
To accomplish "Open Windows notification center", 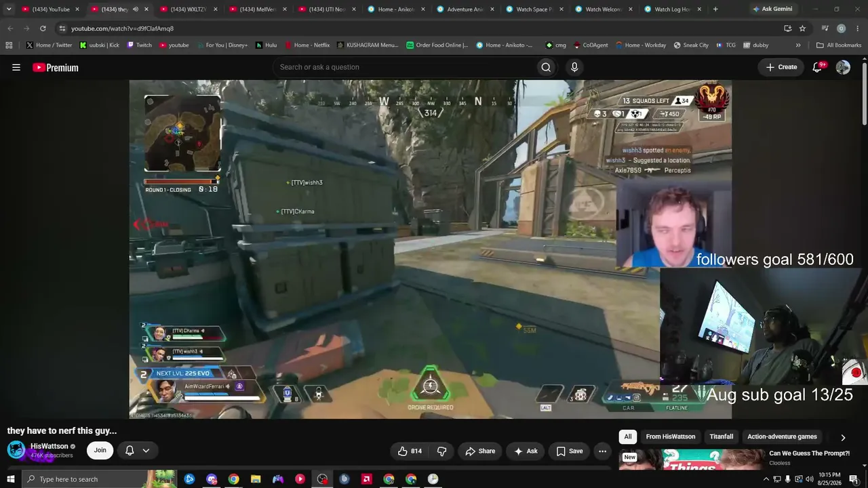I will click(854, 479).
